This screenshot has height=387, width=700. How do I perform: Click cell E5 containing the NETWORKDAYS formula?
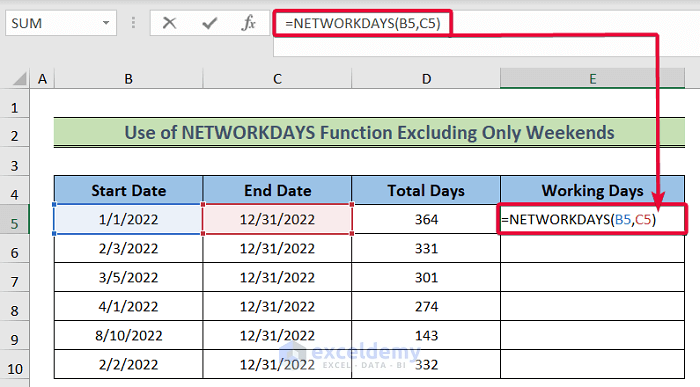[x=592, y=219]
